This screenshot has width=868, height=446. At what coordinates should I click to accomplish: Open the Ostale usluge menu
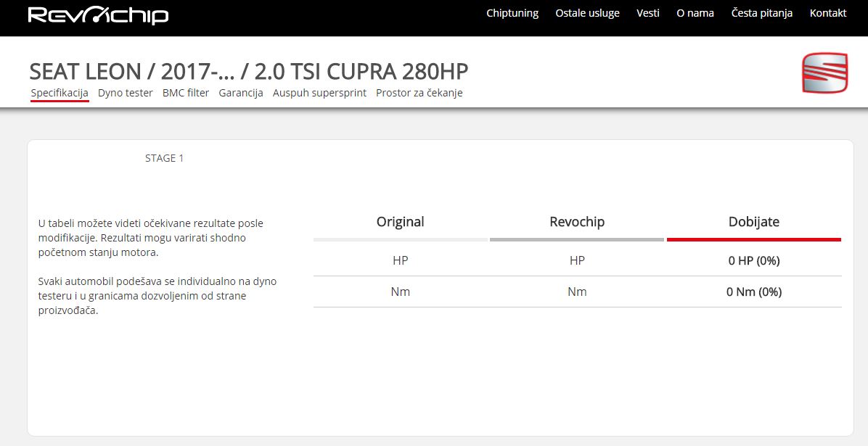tap(587, 13)
